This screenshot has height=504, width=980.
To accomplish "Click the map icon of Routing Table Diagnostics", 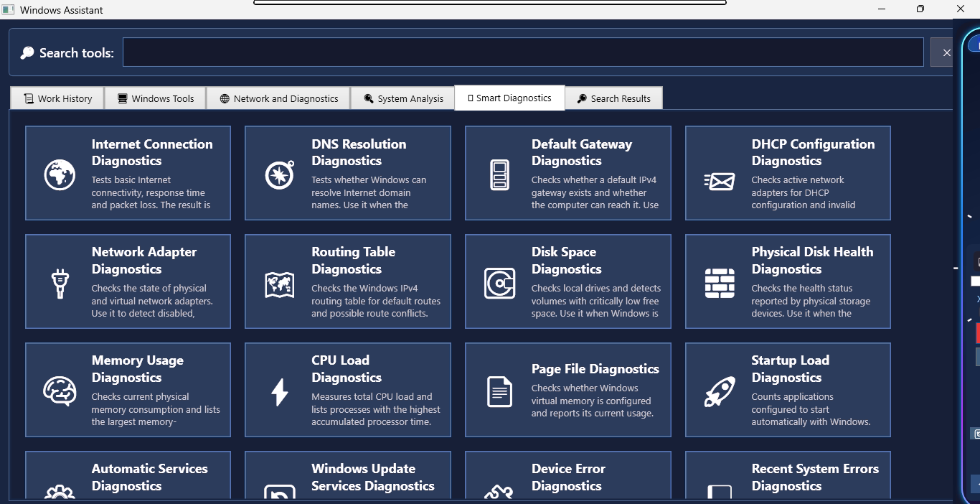I will (x=280, y=285).
